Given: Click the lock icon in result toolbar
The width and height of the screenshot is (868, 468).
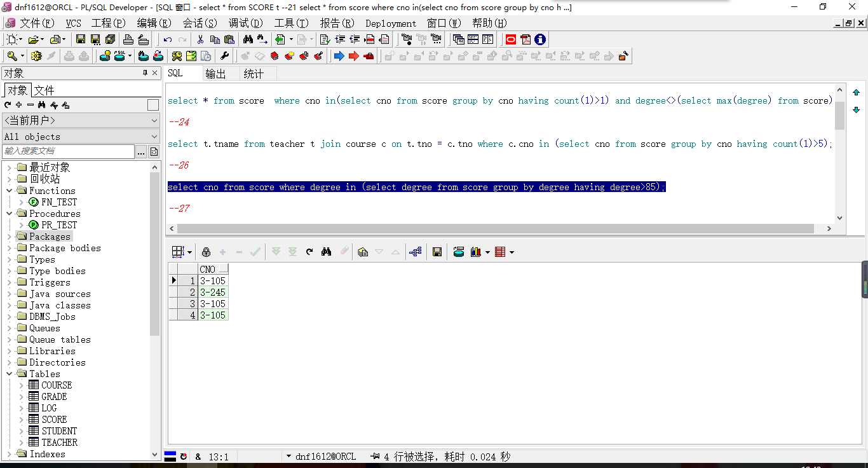Looking at the screenshot, I should point(206,252).
